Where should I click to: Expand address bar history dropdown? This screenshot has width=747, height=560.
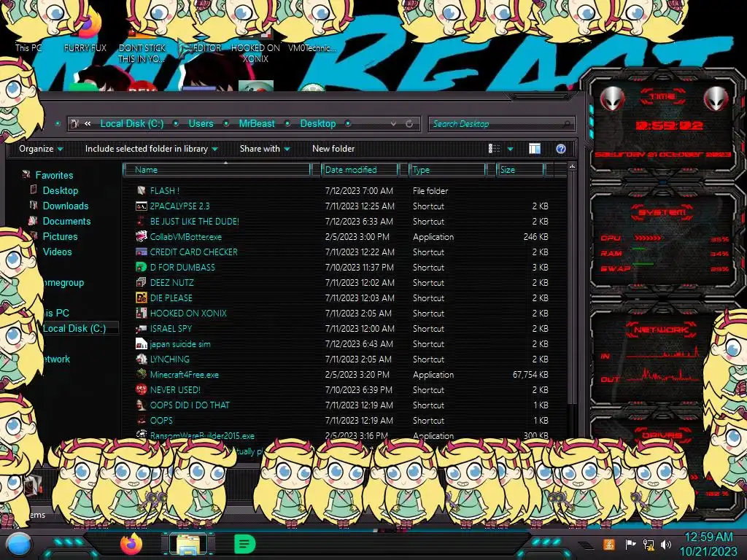(393, 124)
